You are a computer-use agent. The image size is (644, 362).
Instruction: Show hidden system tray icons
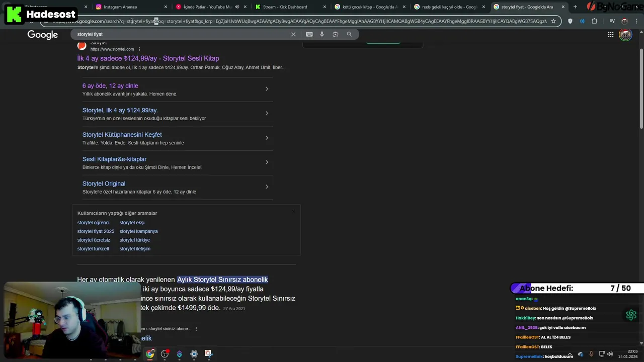570,354
